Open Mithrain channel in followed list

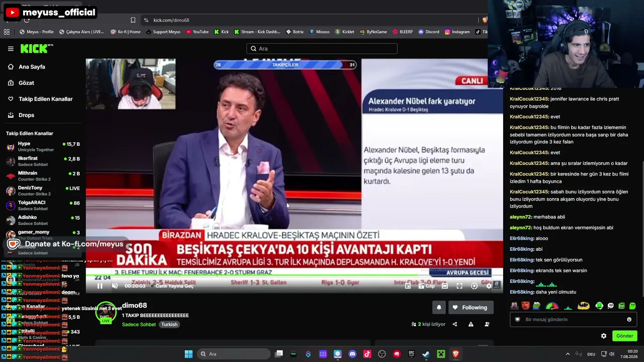43,176
